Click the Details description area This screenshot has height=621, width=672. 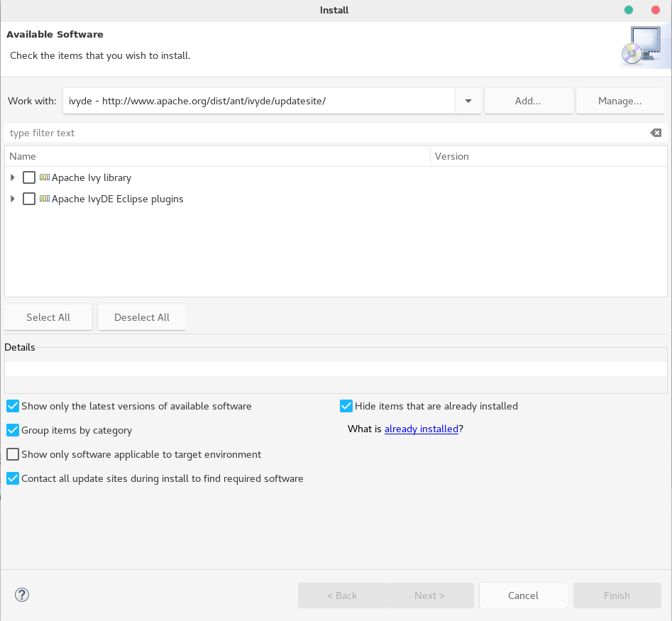[x=336, y=370]
